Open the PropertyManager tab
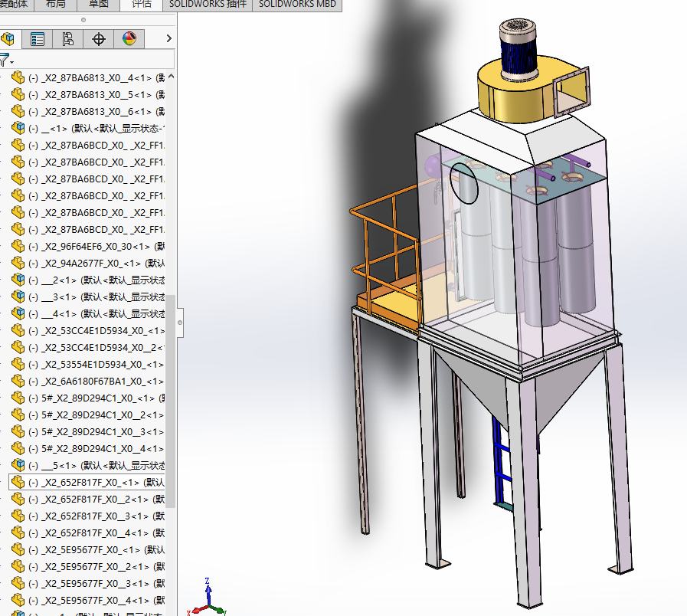687x616 pixels. click(38, 39)
